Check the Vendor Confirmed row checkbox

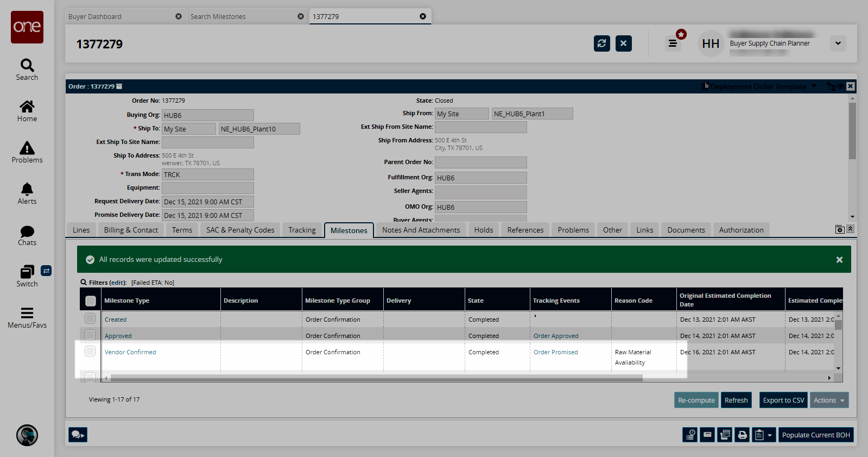(x=90, y=352)
